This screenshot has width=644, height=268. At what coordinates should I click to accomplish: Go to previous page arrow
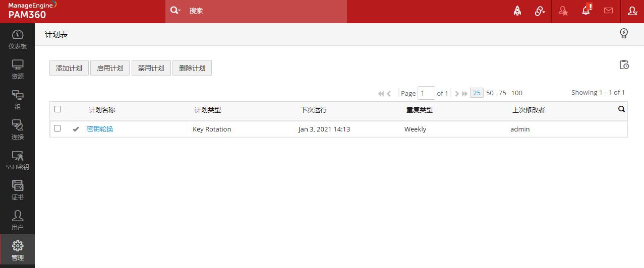(x=389, y=94)
